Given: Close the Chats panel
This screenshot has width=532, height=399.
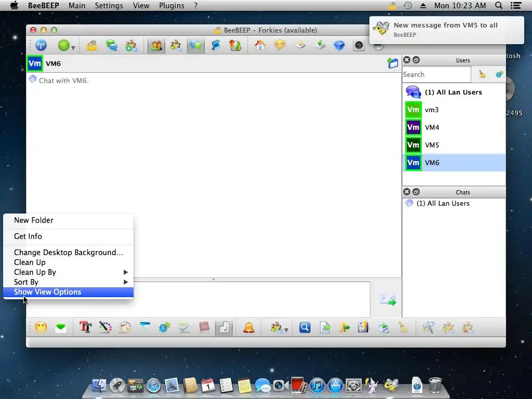Looking at the screenshot, I should [407, 192].
